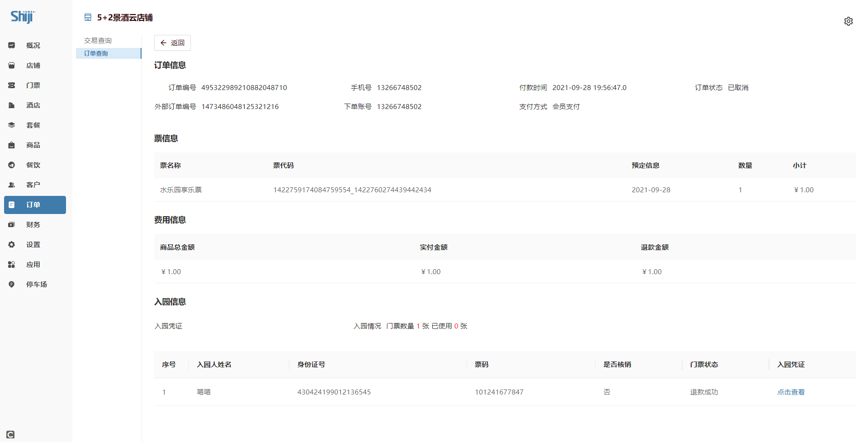Click the collapse icon at sidebar bottom
The height and width of the screenshot is (442, 868).
(x=10, y=434)
